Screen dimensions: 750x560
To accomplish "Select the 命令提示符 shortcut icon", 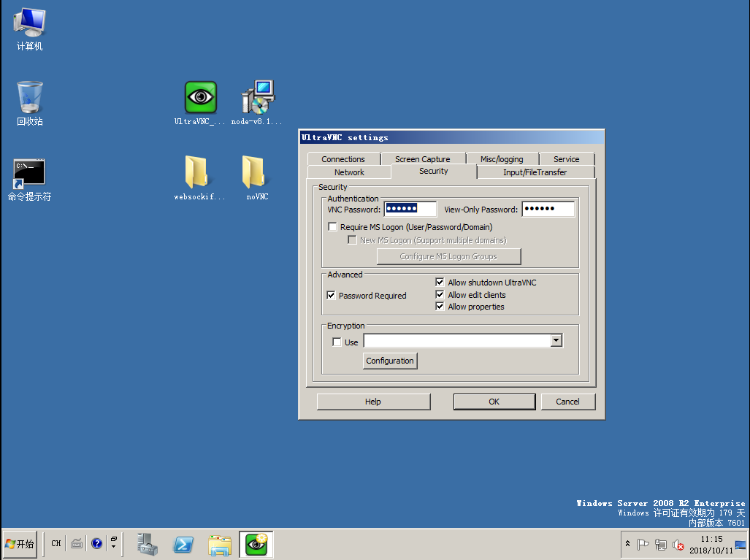I will [x=29, y=180].
